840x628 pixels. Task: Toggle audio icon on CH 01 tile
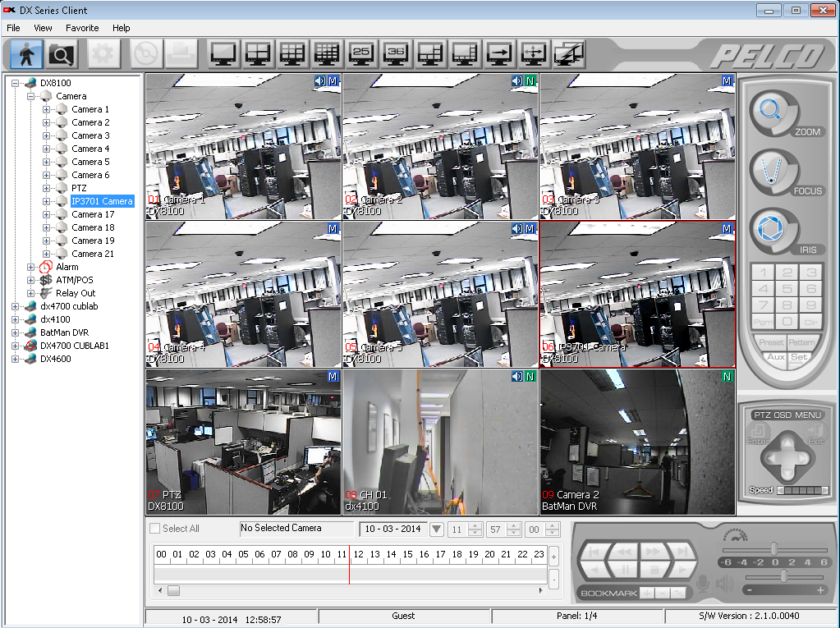click(x=517, y=376)
